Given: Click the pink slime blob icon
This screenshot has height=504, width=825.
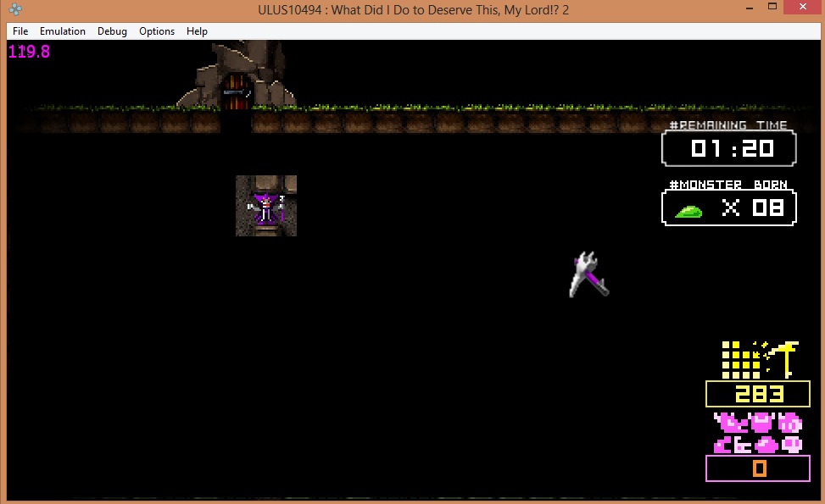Looking at the screenshot, I should click(766, 444).
